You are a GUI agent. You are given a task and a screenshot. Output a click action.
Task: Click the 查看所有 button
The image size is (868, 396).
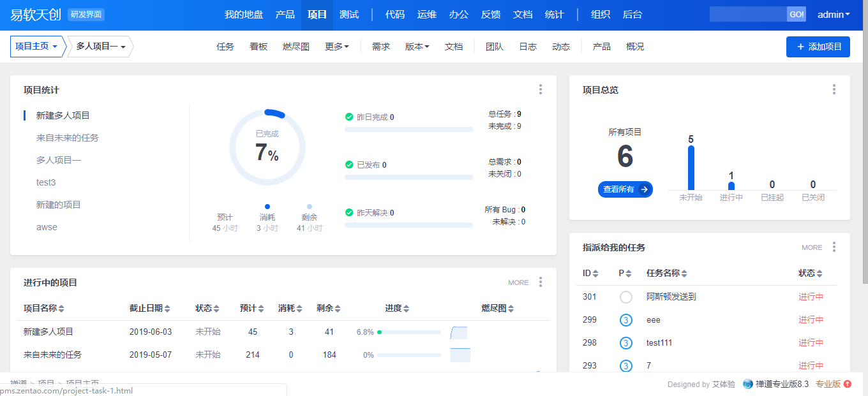click(625, 189)
